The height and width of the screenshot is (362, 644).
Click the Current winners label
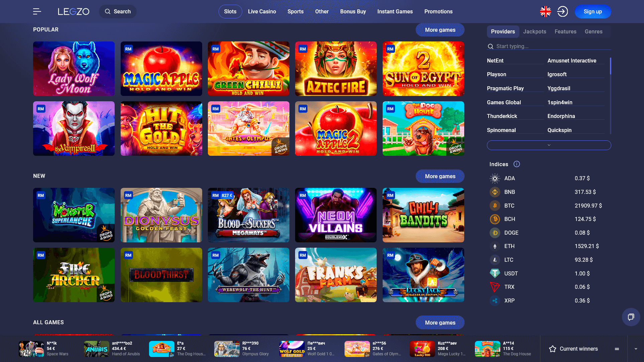point(579,349)
